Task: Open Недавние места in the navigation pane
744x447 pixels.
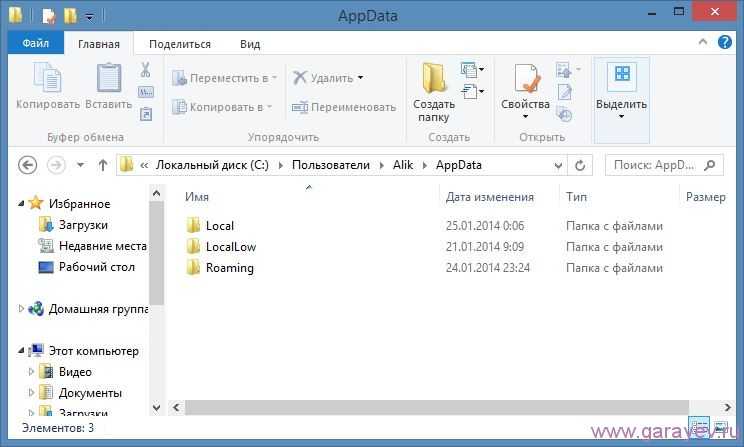Action: tap(102, 246)
